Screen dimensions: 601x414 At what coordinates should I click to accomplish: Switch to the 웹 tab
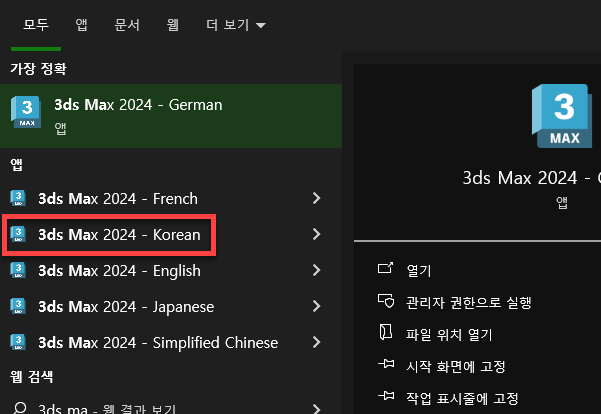point(172,25)
